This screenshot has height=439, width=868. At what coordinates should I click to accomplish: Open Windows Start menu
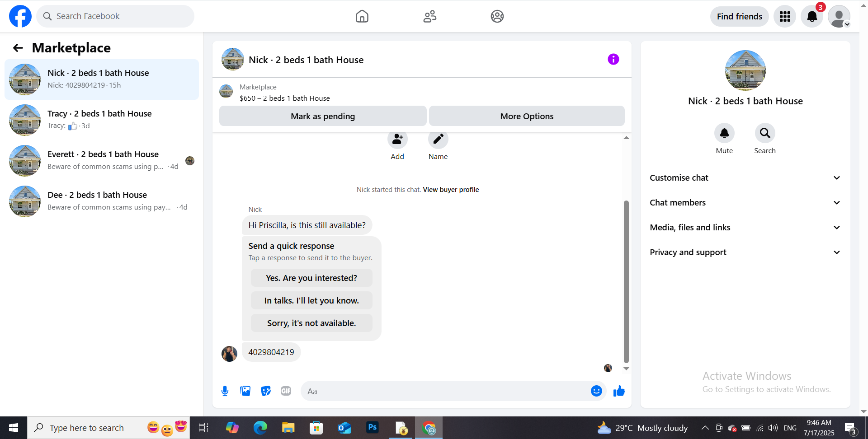(x=14, y=428)
